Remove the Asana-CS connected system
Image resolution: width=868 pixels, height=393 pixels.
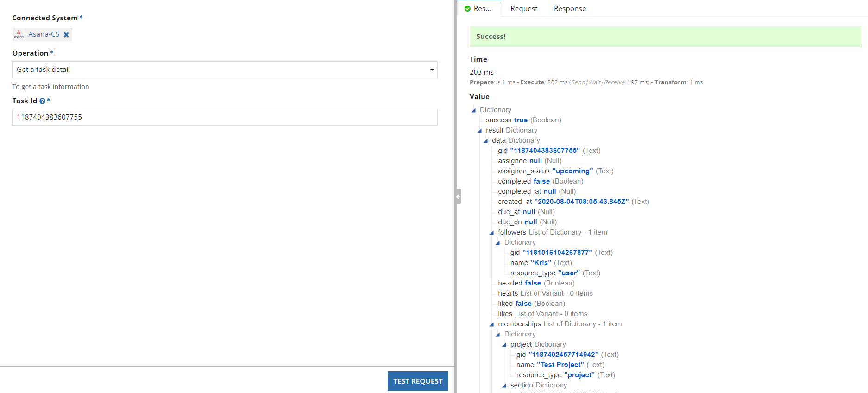click(x=66, y=35)
